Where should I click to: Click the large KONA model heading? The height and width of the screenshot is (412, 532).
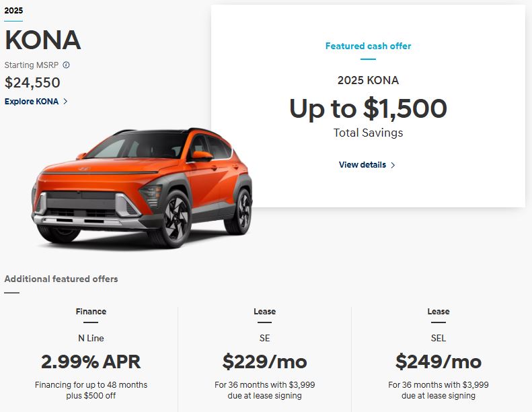[42, 40]
